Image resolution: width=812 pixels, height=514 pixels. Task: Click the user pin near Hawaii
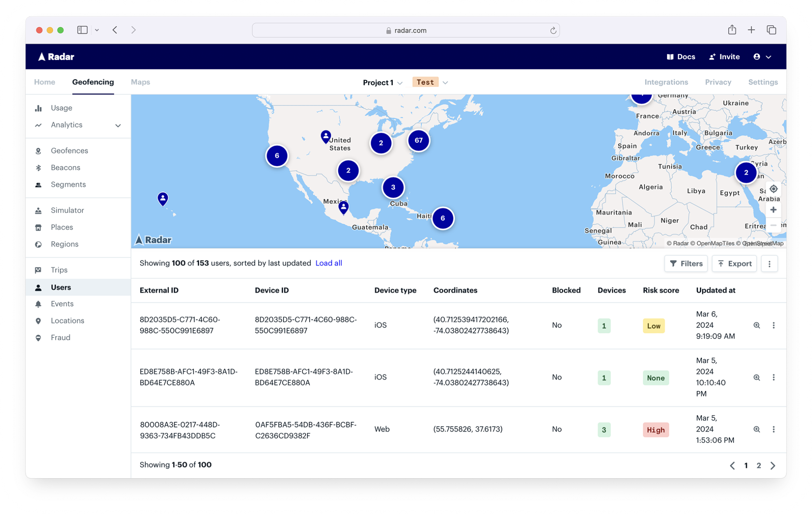coord(162,199)
